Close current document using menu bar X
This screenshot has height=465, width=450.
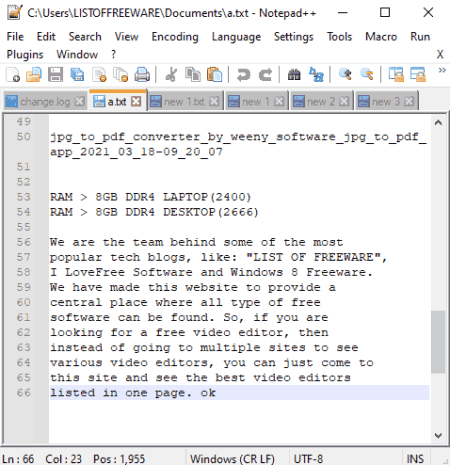coord(440,54)
